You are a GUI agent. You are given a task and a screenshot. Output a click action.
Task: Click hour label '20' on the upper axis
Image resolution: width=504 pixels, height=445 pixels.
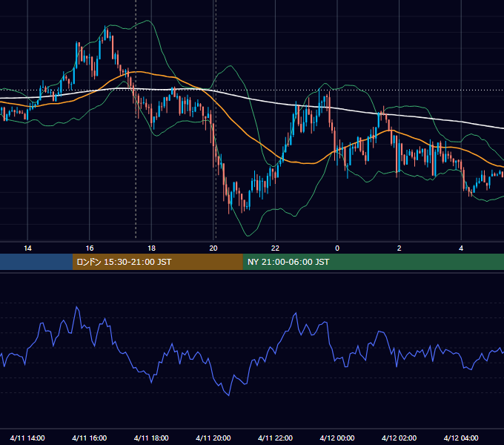coord(213,248)
